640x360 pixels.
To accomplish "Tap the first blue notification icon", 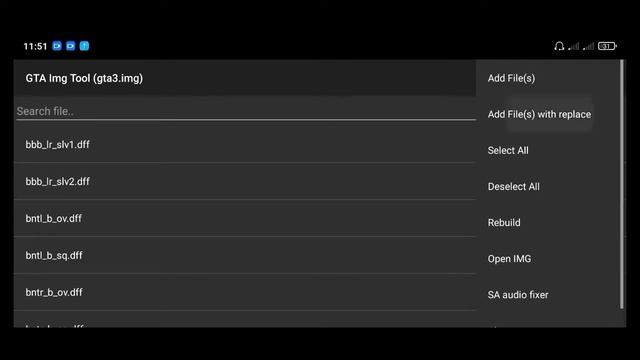I will pos(57,46).
